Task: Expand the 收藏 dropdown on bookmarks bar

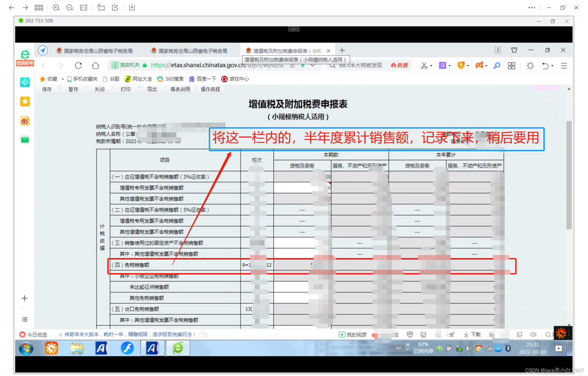Action: pyautogui.click(x=63, y=79)
